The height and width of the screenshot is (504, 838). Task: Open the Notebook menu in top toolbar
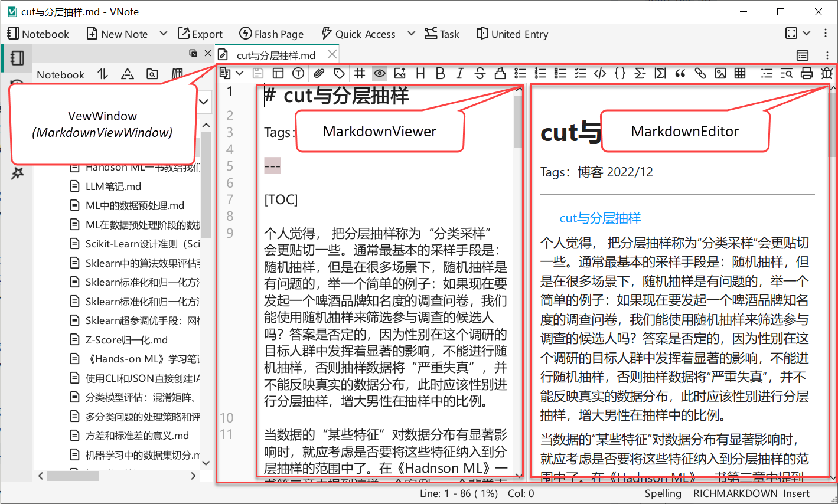pos(38,34)
